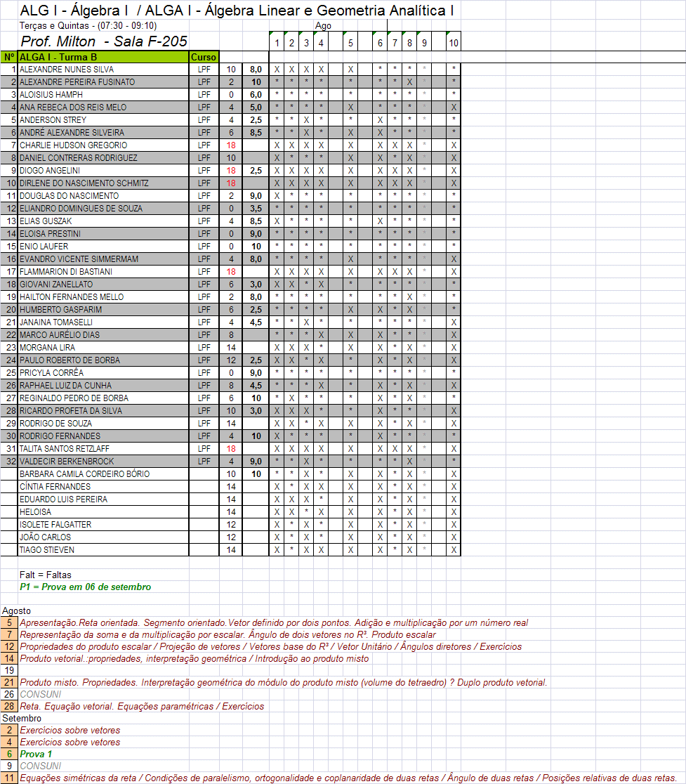Select the Álgebra Linear title cell
Screen dimensions: 686x784
[x=237, y=11]
